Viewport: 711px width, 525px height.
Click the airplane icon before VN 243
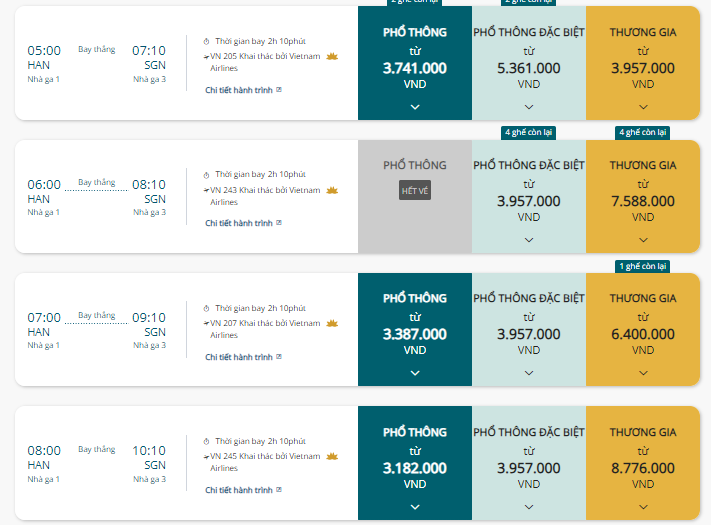pos(205,190)
